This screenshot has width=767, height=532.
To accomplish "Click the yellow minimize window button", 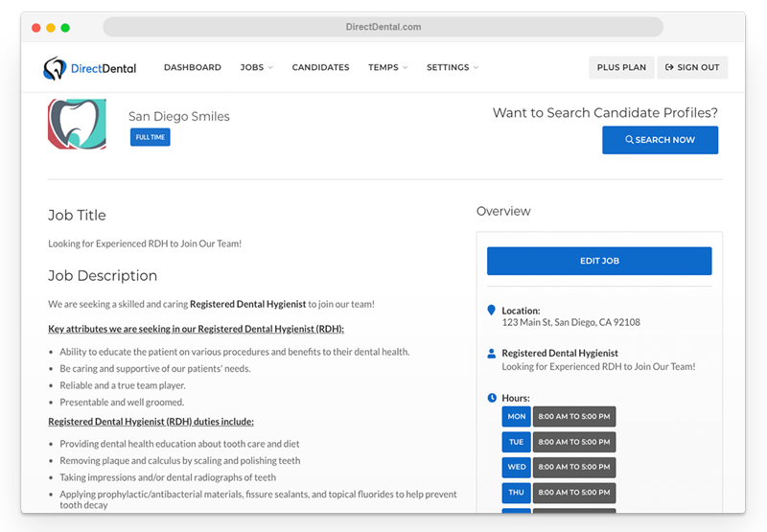I will tap(51, 28).
